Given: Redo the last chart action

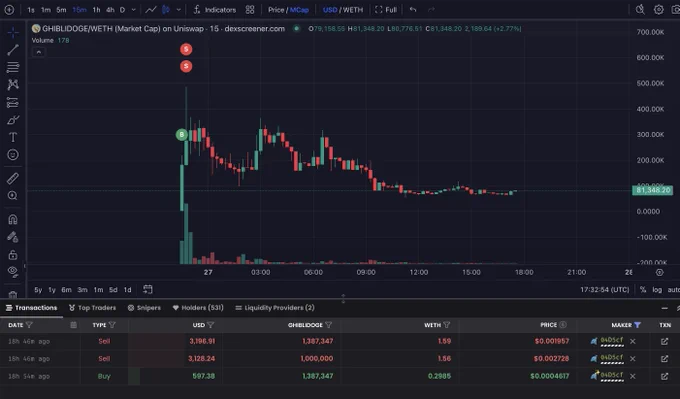Looking at the screenshot, I should [x=431, y=10].
